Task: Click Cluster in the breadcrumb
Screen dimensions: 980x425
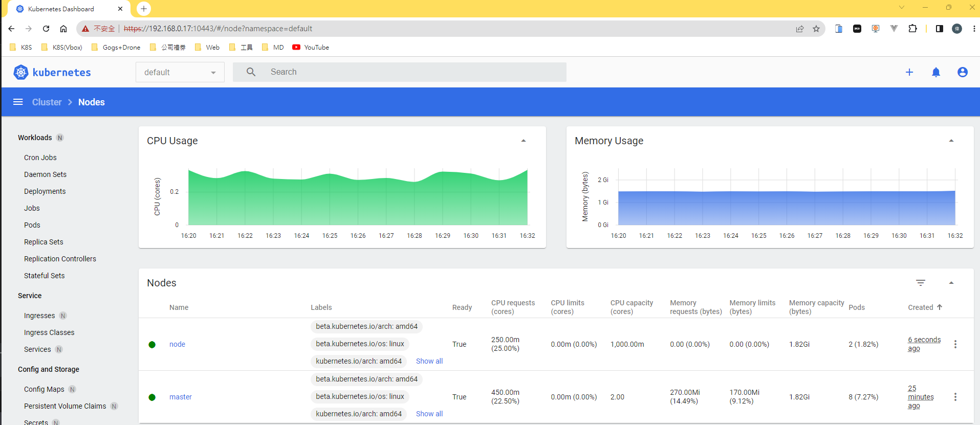Action: tap(47, 102)
